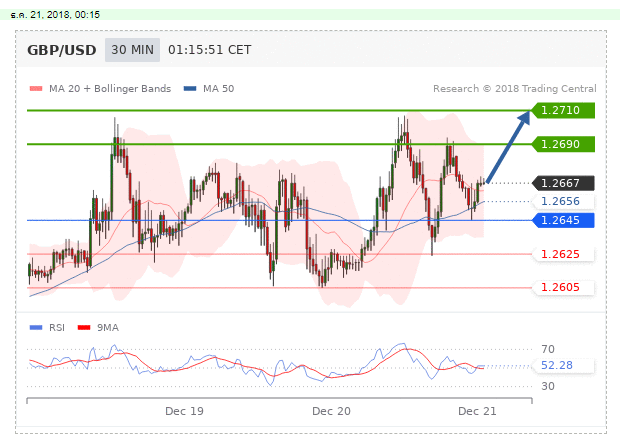Screen dimensions: 620x445
Task: Click the 1.2625 support price label
Action: (563, 254)
